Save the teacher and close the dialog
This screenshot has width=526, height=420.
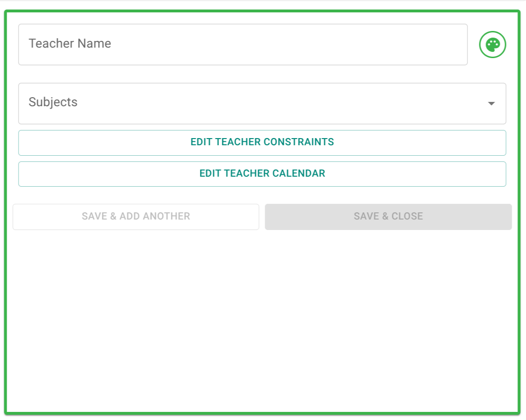click(x=388, y=217)
